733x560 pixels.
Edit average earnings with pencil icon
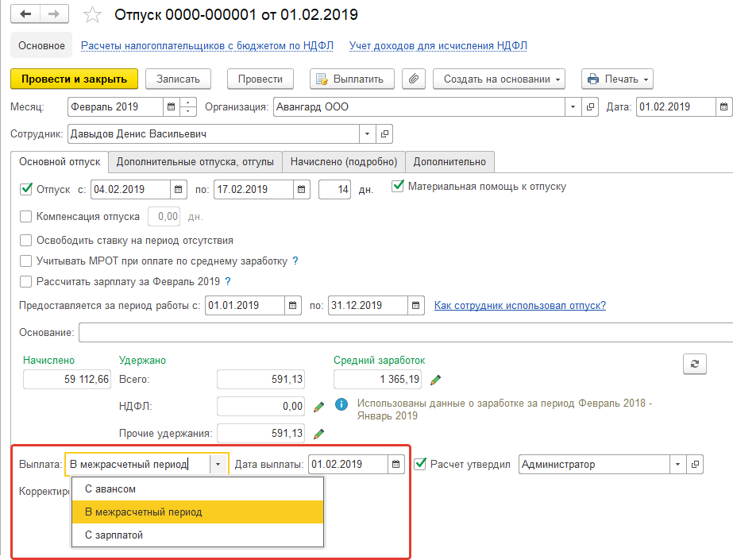tap(435, 380)
